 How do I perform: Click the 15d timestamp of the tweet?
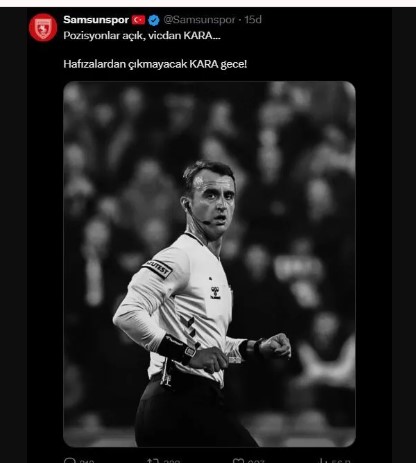(253, 20)
